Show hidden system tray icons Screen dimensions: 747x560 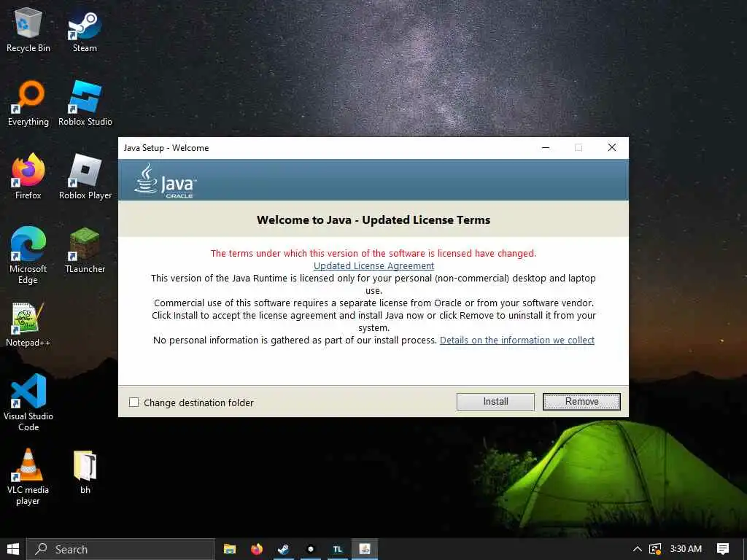click(637, 549)
